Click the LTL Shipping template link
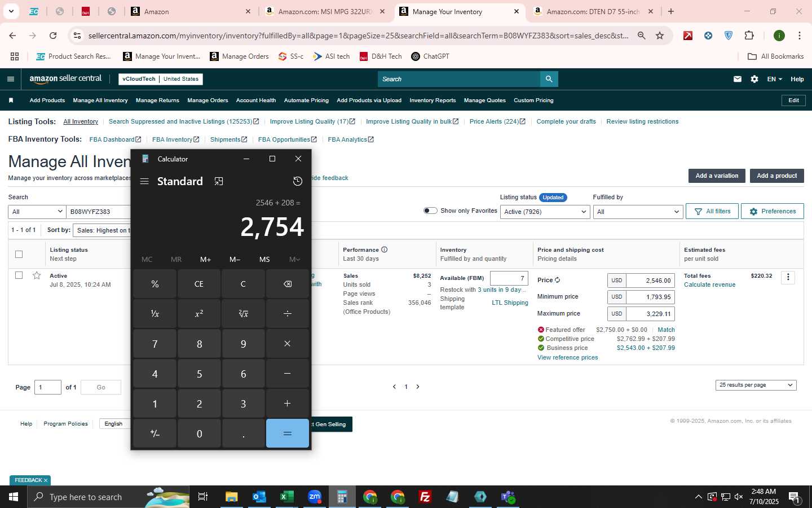This screenshot has width=812, height=508. click(x=510, y=303)
